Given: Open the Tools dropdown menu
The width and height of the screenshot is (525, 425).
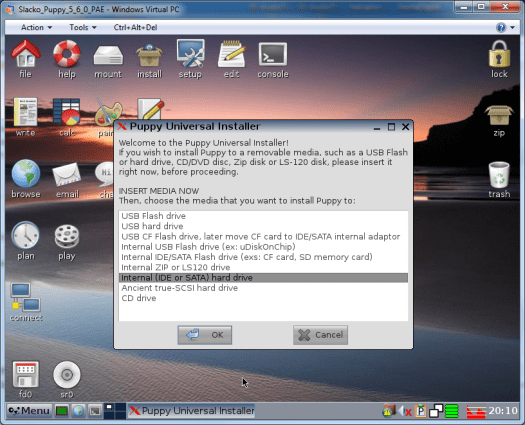Looking at the screenshot, I should pyautogui.click(x=83, y=27).
